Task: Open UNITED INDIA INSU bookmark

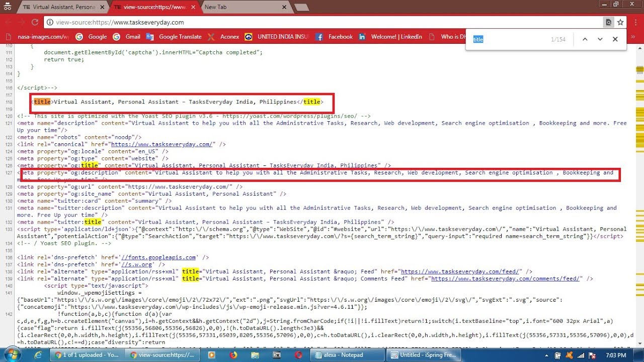Action: click(x=278, y=37)
